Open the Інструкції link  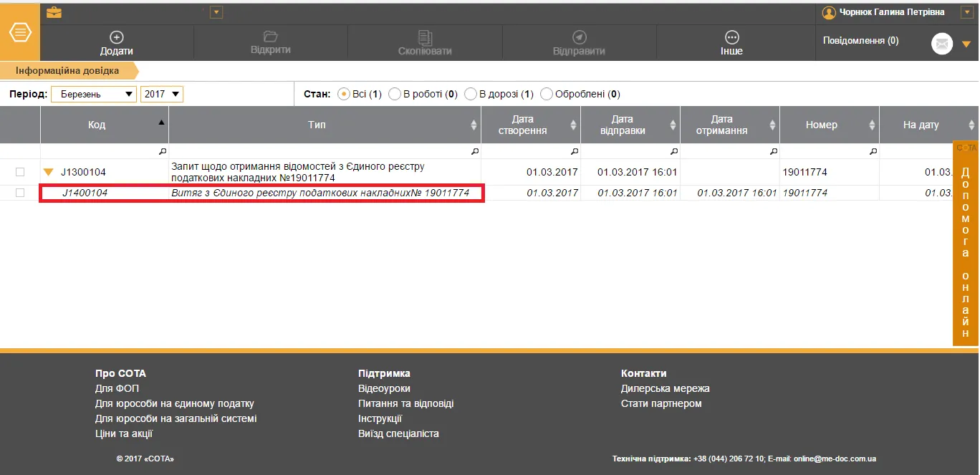click(380, 418)
